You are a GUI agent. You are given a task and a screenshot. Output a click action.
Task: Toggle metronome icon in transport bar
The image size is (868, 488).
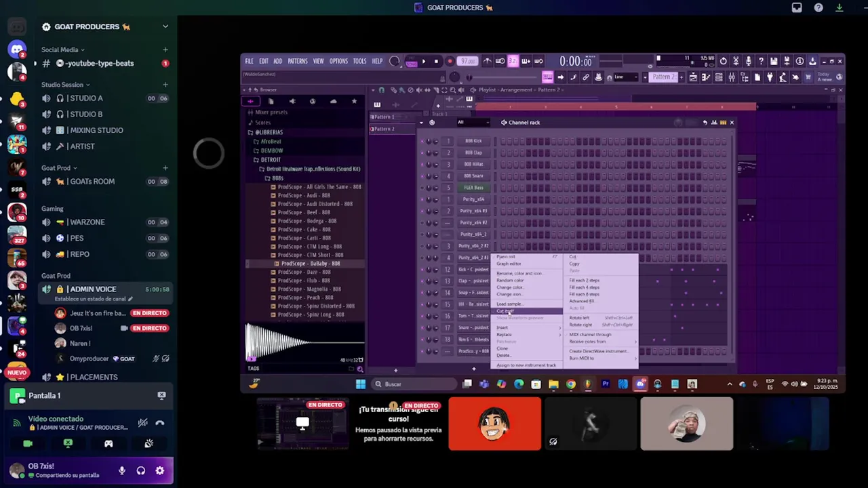coord(487,62)
